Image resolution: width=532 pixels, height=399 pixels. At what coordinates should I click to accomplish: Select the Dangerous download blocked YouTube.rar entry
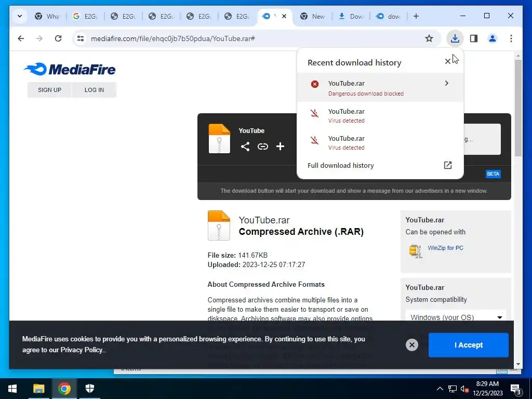380,87
